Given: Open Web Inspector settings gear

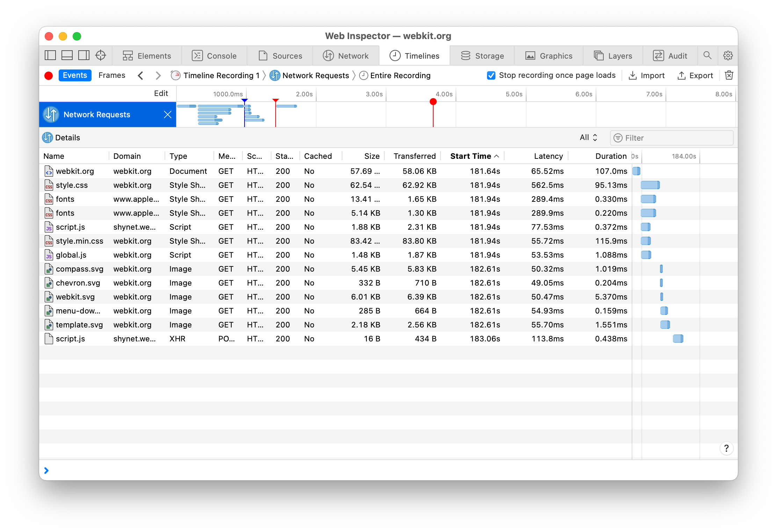Looking at the screenshot, I should (728, 56).
